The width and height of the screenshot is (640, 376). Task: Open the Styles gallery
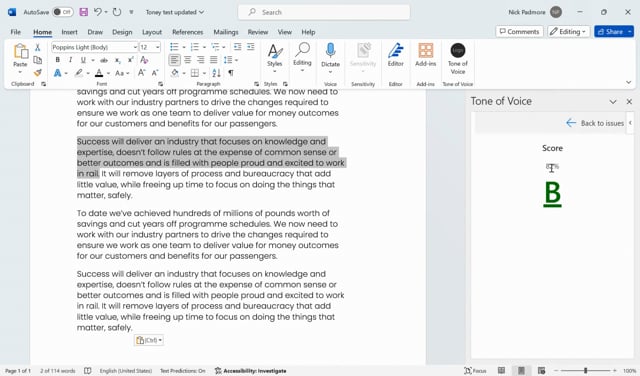[275, 58]
